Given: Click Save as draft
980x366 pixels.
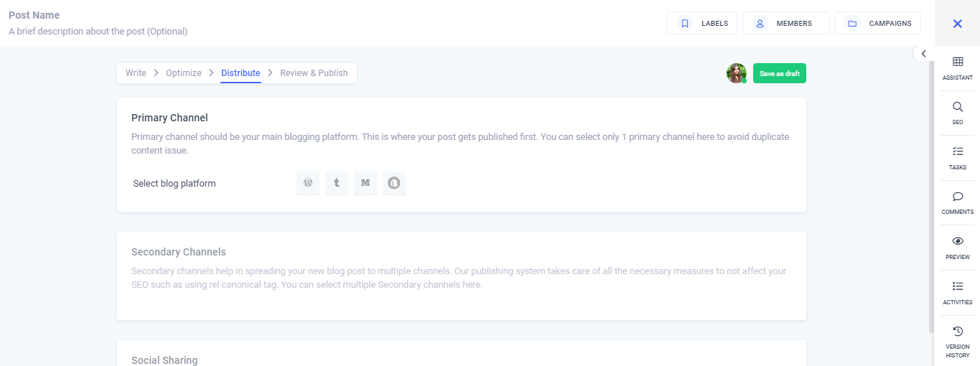Looking at the screenshot, I should pyautogui.click(x=780, y=73).
